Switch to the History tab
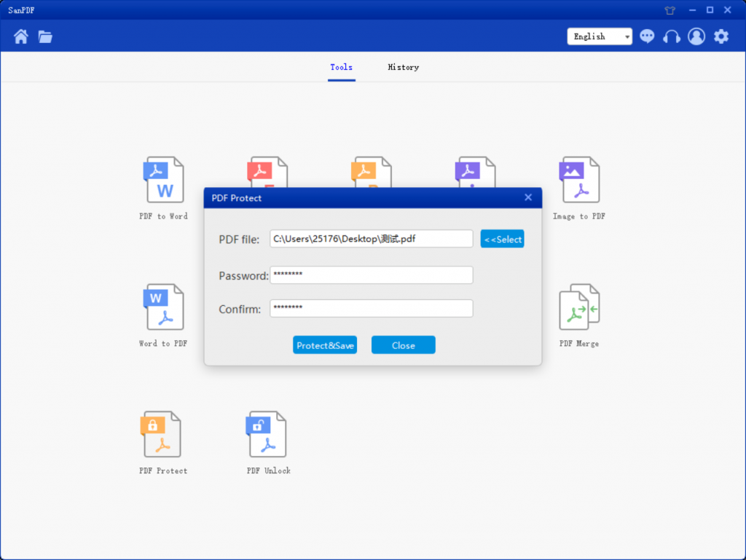The image size is (746, 560). [x=403, y=67]
